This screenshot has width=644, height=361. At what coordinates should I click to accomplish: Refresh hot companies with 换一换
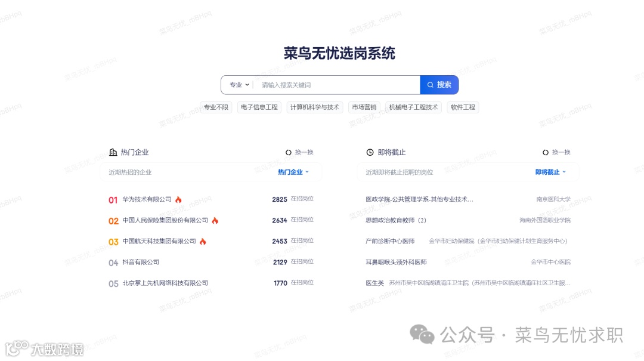299,152
